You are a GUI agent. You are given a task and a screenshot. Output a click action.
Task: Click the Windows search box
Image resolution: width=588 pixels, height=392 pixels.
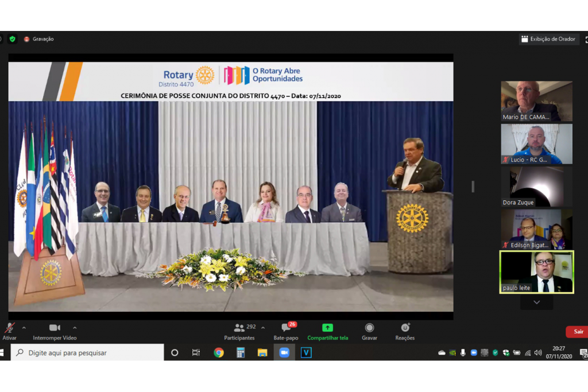pyautogui.click(x=87, y=352)
